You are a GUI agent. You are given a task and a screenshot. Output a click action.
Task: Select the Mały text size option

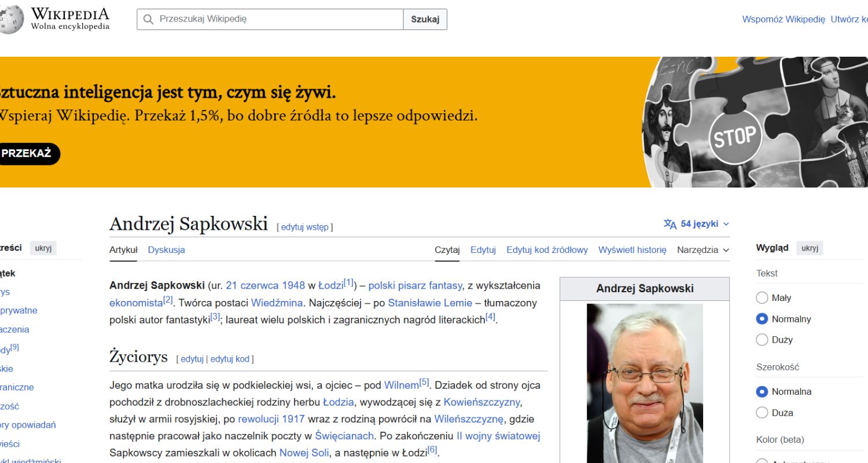point(762,297)
